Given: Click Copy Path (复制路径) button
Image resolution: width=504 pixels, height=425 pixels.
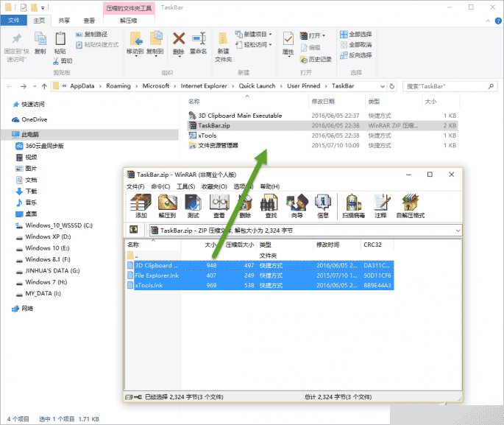Looking at the screenshot, I should click(92, 34).
